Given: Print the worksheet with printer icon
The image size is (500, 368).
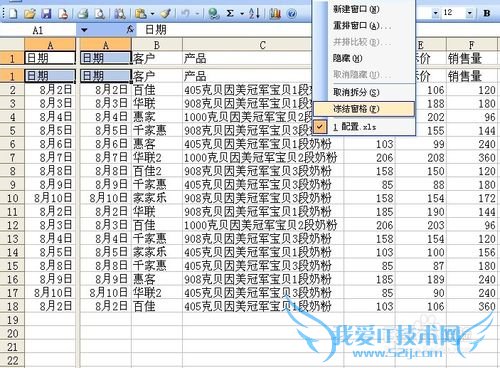Looking at the screenshot, I should click(83, 14).
